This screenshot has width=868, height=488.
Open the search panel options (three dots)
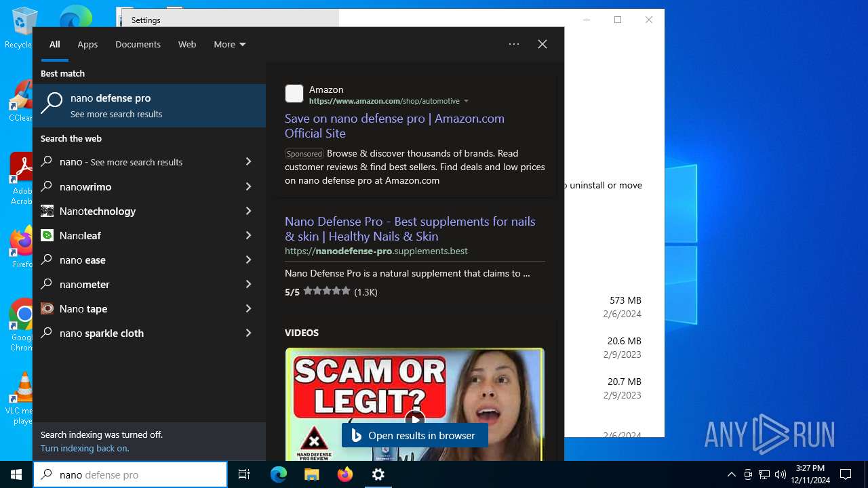pyautogui.click(x=514, y=44)
